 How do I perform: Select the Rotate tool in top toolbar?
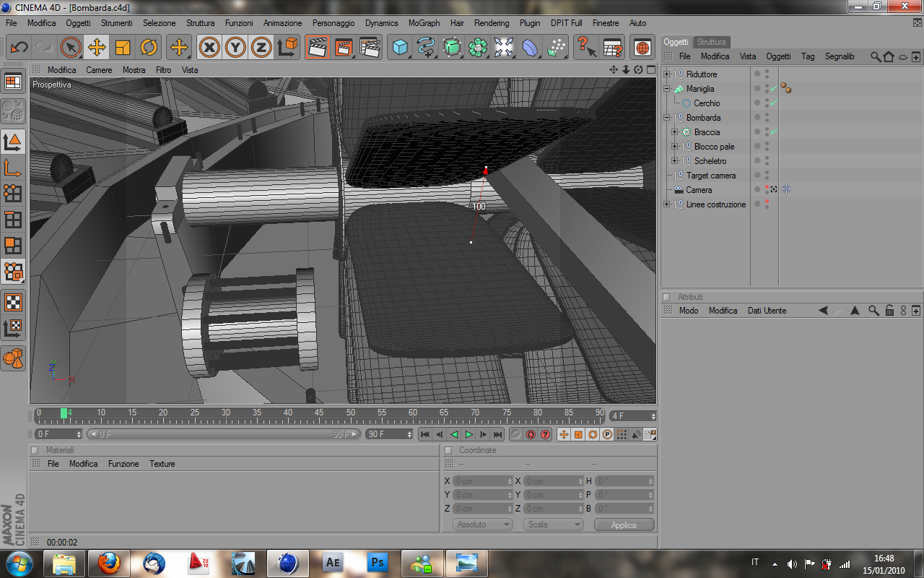(x=149, y=48)
